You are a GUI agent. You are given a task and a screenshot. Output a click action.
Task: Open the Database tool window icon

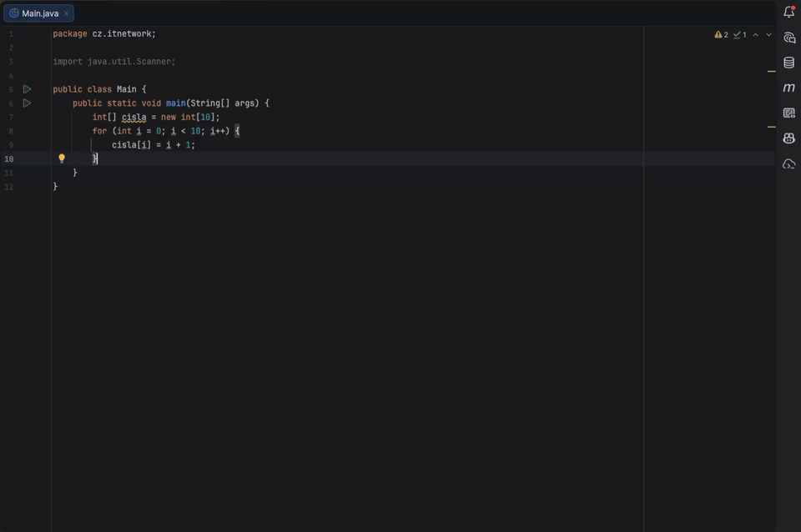click(x=788, y=62)
